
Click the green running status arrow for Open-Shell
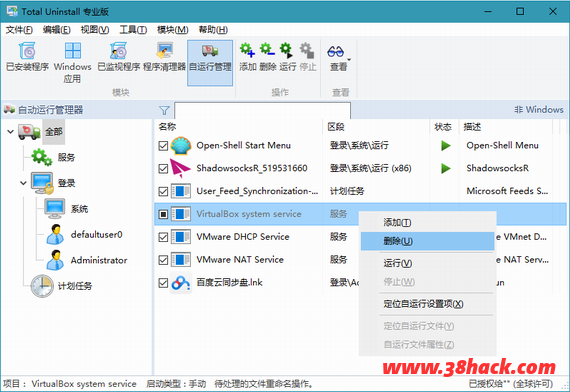pyautogui.click(x=446, y=145)
